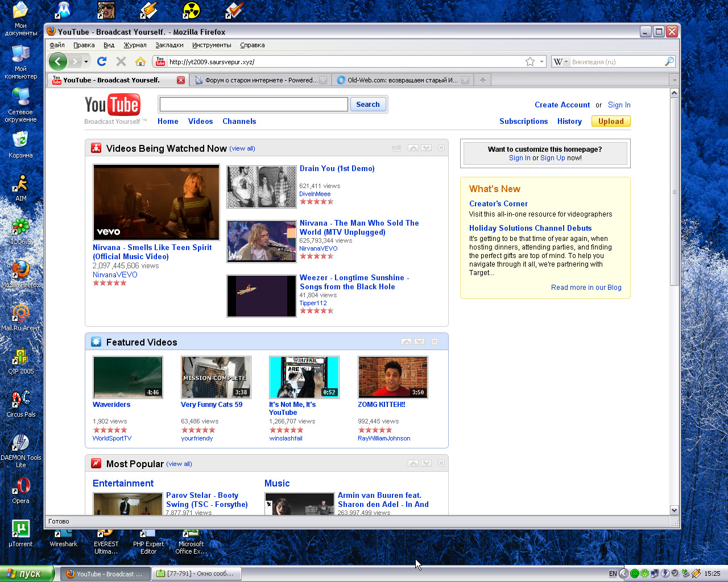Click the bookmark star in address bar

point(530,61)
